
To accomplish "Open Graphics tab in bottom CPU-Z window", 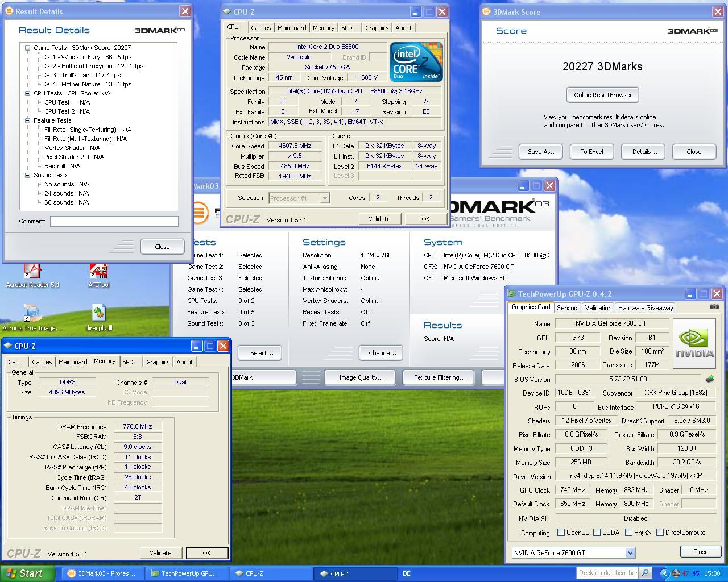I will click(x=158, y=362).
